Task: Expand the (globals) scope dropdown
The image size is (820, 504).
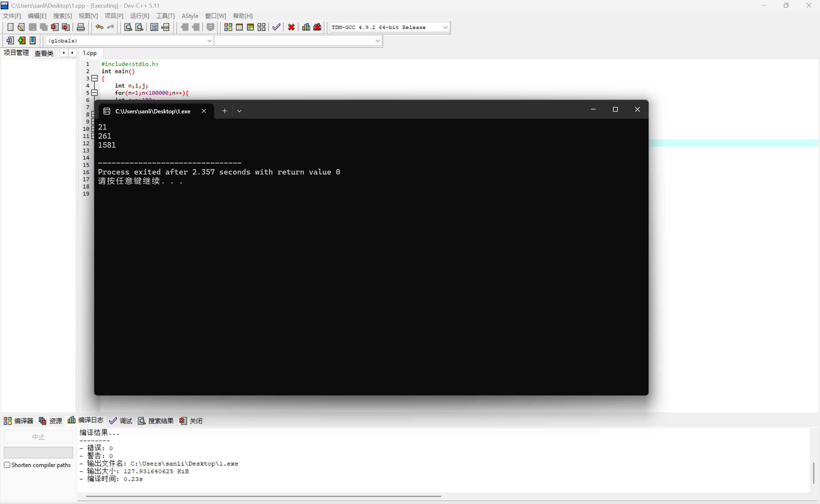Action: (x=209, y=41)
